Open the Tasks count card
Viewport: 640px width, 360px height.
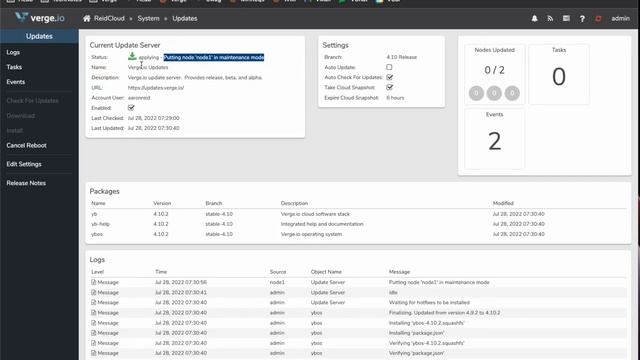point(559,74)
